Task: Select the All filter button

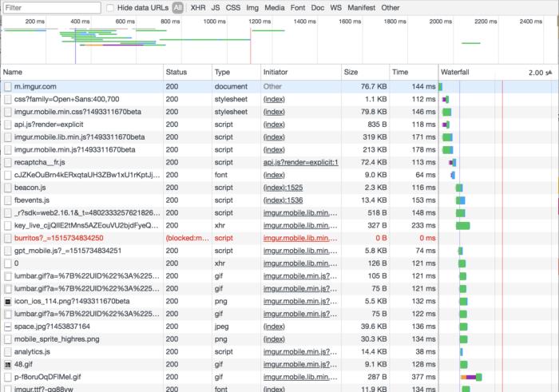Action: [178, 8]
